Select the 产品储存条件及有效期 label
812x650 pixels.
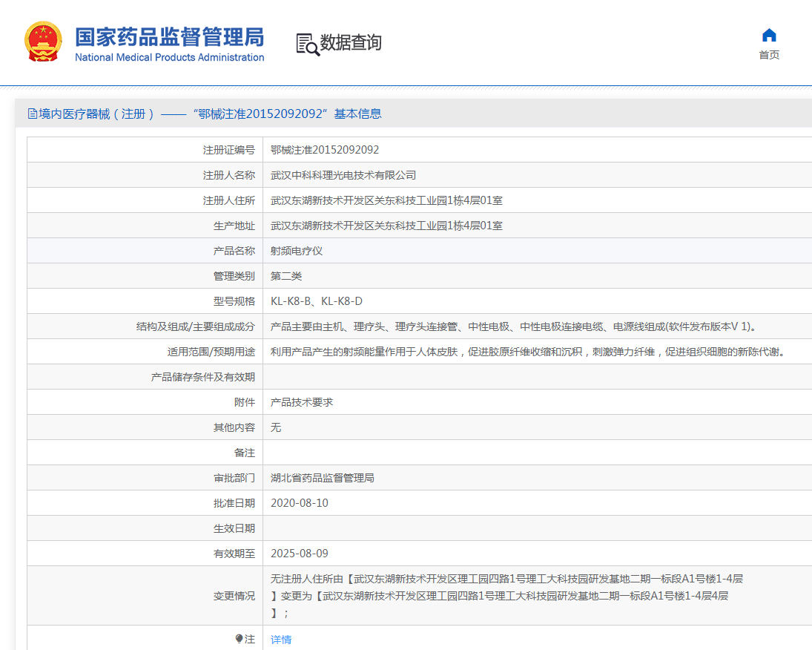[203, 377]
